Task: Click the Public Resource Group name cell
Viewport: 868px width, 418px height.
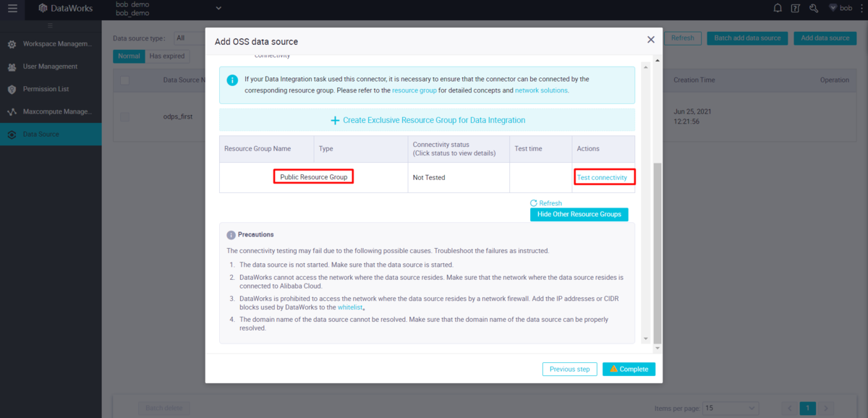Action: (313, 177)
